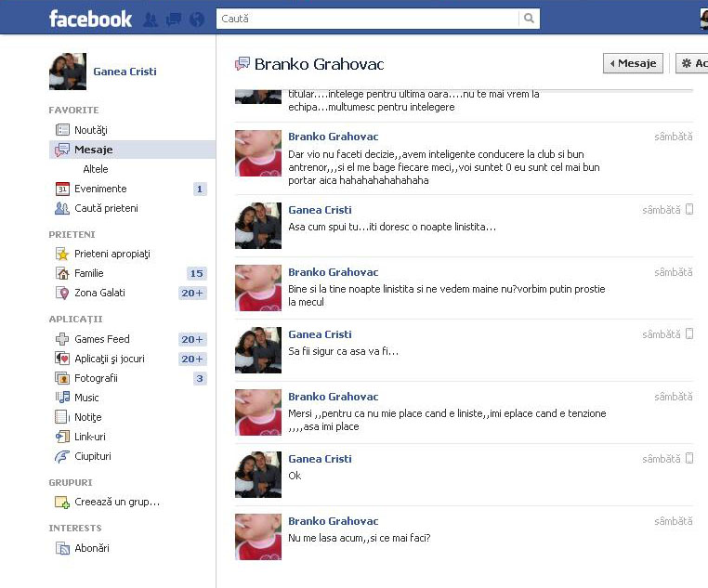
Task: Focus the Caută search field
Action: pyautogui.click(x=368, y=19)
